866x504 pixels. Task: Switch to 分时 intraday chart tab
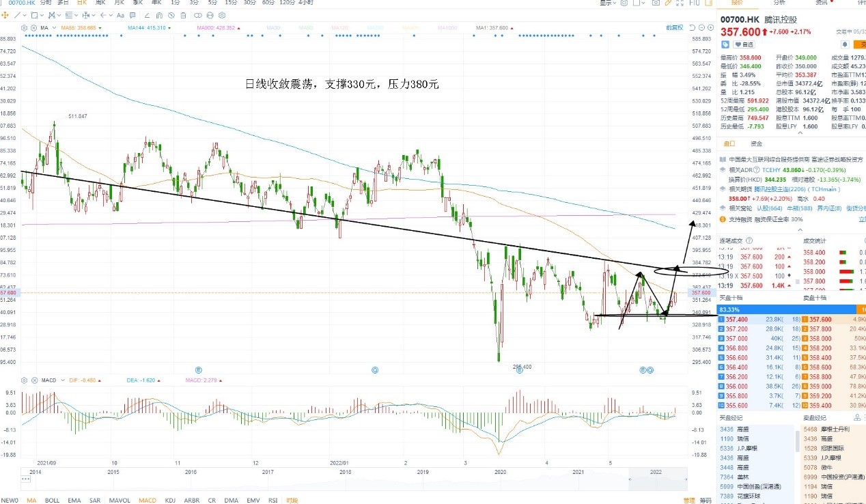[45, 3]
